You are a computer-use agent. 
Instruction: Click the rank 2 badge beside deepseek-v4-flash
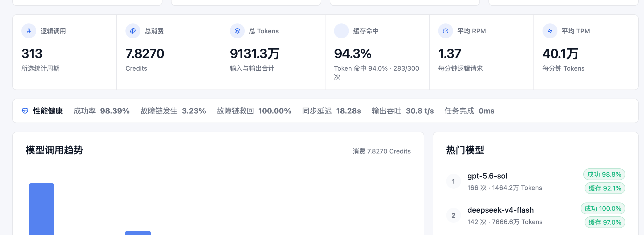tap(453, 216)
